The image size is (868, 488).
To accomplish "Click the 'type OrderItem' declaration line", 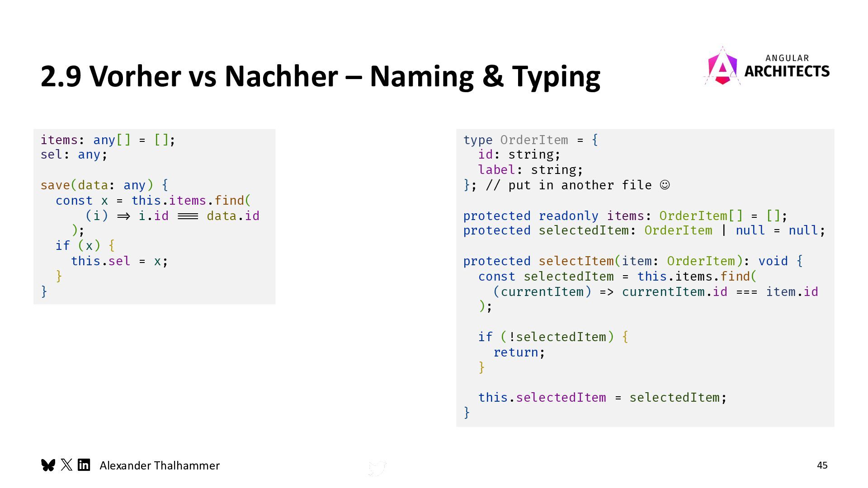I will pyautogui.click(x=530, y=140).
